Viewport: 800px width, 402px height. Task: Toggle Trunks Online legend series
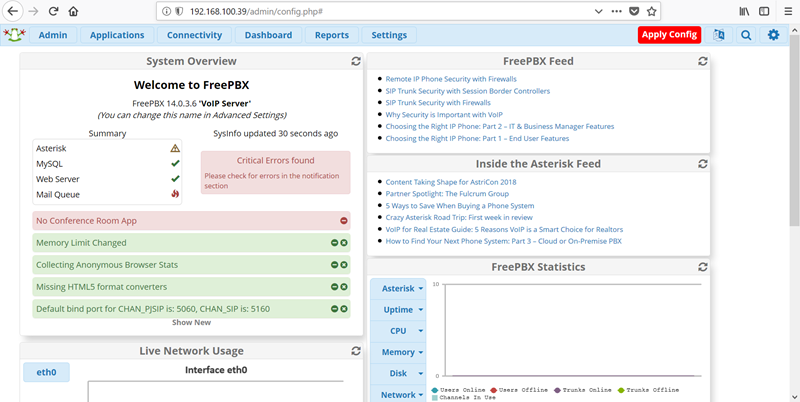pos(583,390)
